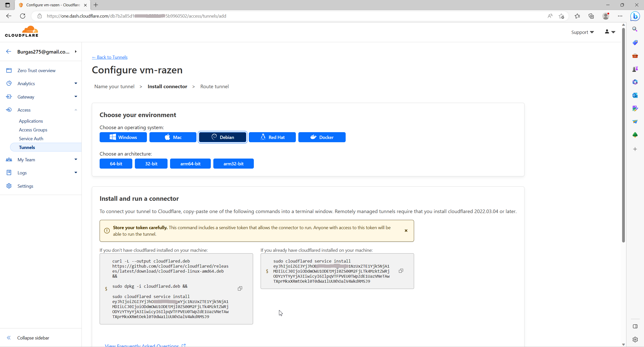Dismiss the token warning banner
This screenshot has height=347, width=644.
(406, 231)
